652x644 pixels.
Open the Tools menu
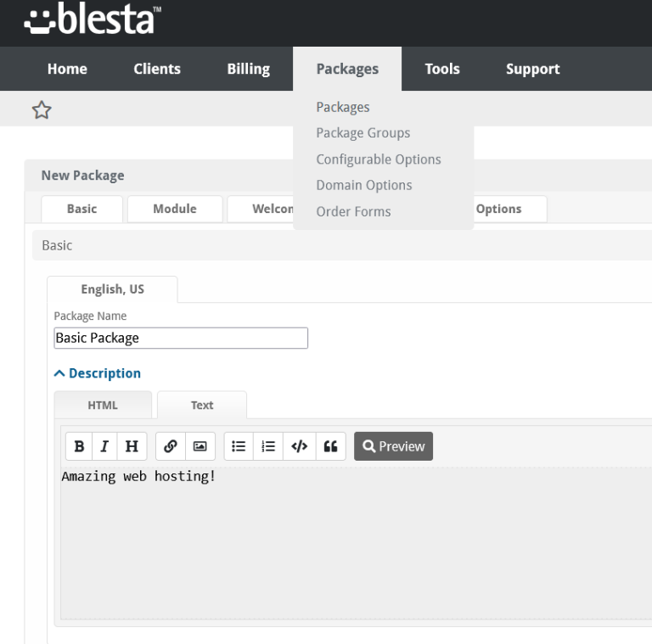tap(442, 69)
